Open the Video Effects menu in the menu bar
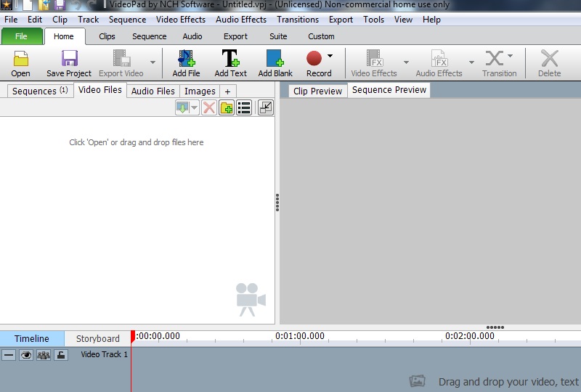This screenshot has width=581, height=392. [181, 20]
